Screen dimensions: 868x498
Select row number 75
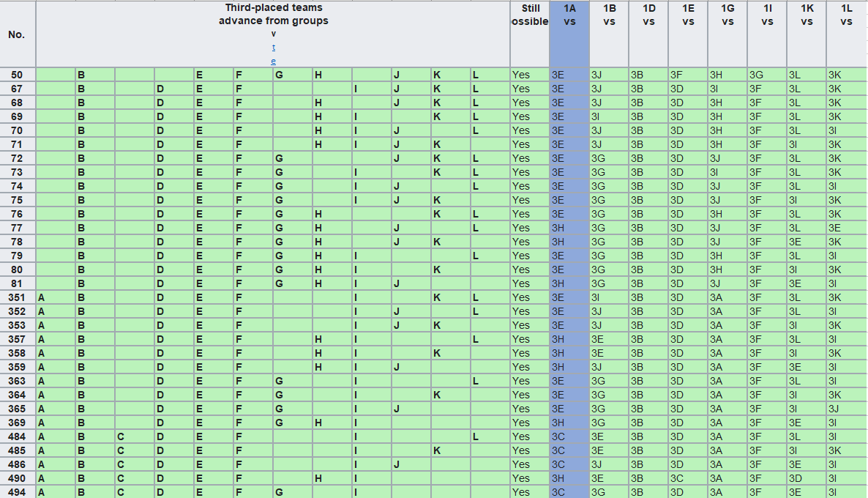pos(17,200)
